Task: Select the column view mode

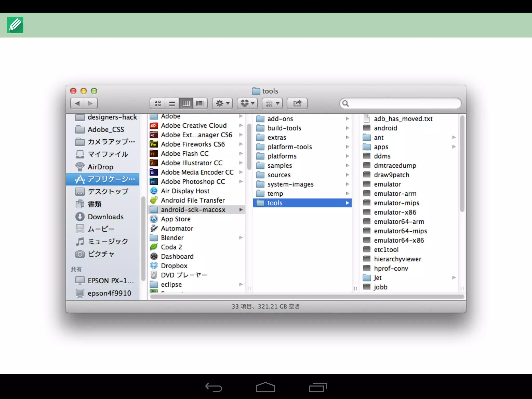Action: coord(186,103)
